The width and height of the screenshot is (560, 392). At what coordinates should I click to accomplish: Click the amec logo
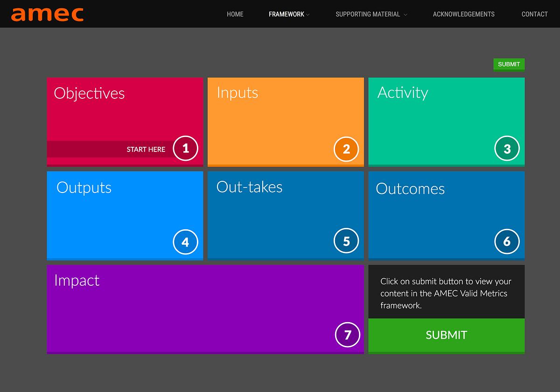tap(47, 14)
